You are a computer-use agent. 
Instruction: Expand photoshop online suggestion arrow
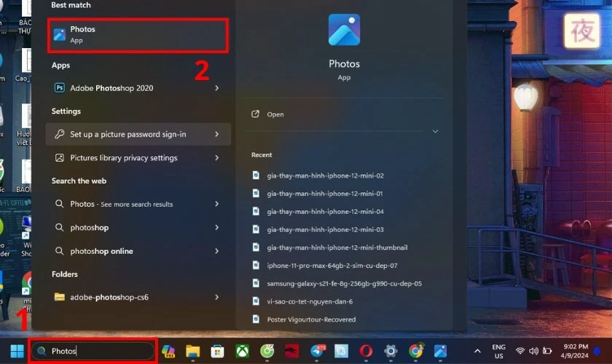coord(216,251)
